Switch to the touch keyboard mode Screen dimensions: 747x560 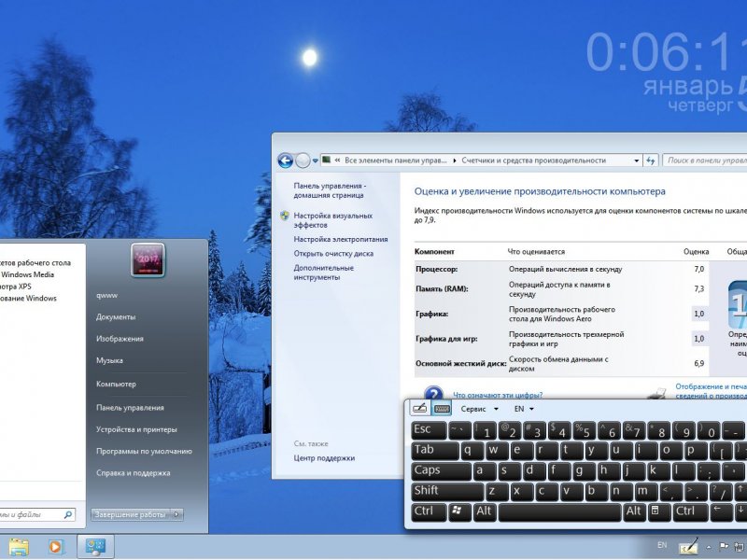[442, 408]
